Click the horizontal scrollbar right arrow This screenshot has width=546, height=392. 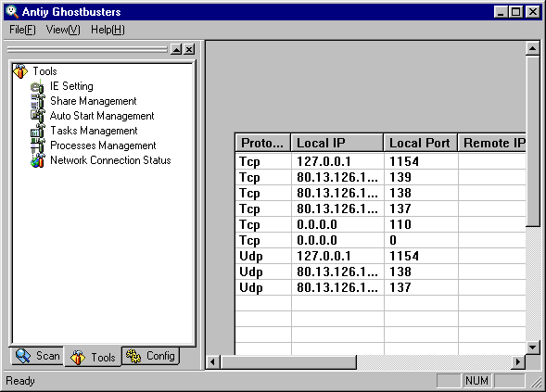pos(518,362)
